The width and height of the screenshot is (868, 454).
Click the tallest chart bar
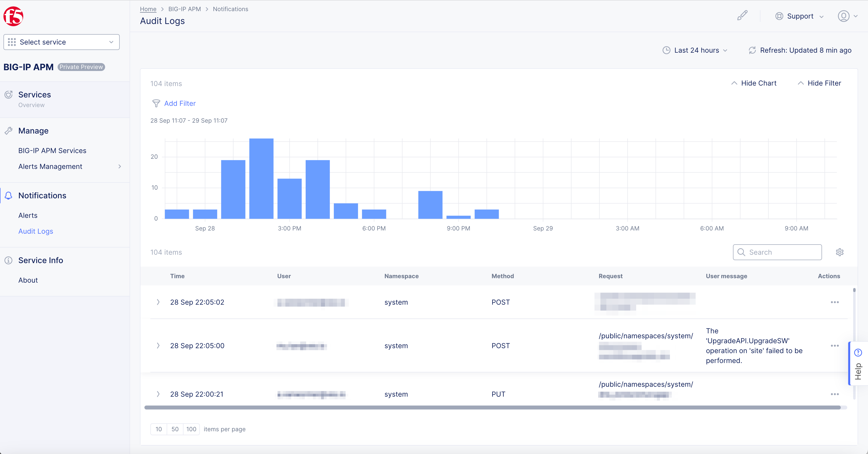click(x=261, y=179)
